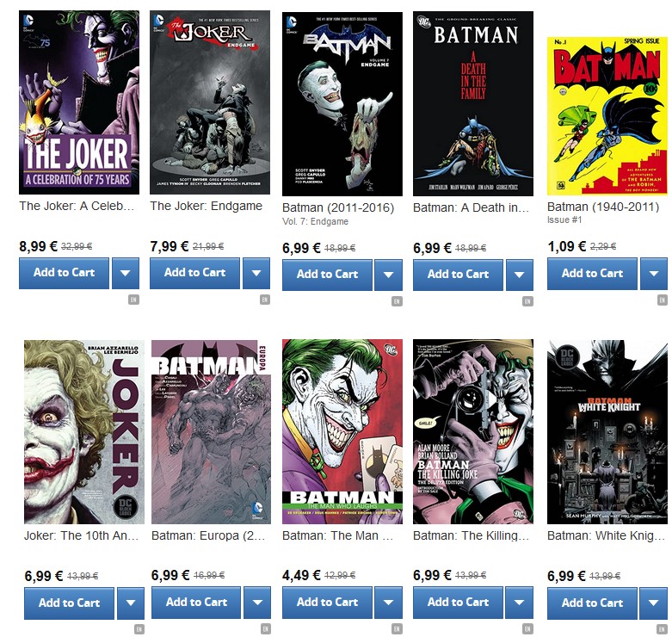Expand cart options for Batman: The Man Who Laughs
Viewport: 672px width, 637px height.
point(388,603)
